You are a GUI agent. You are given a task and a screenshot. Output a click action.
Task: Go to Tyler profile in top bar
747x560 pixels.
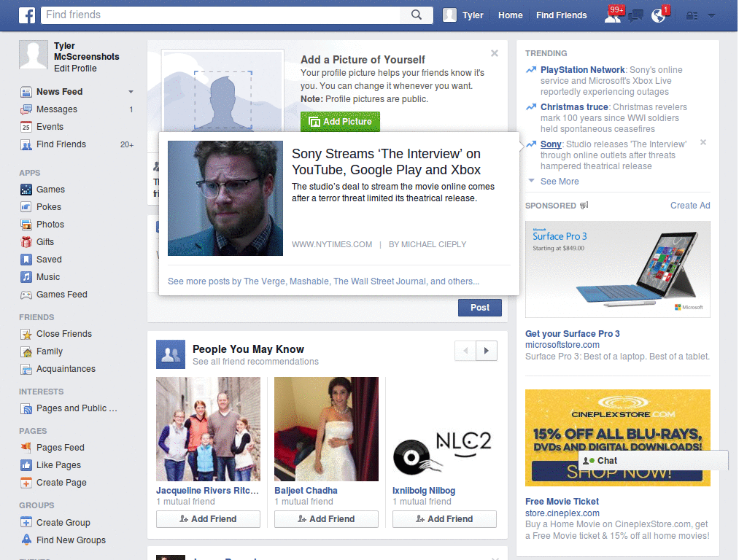(x=463, y=15)
